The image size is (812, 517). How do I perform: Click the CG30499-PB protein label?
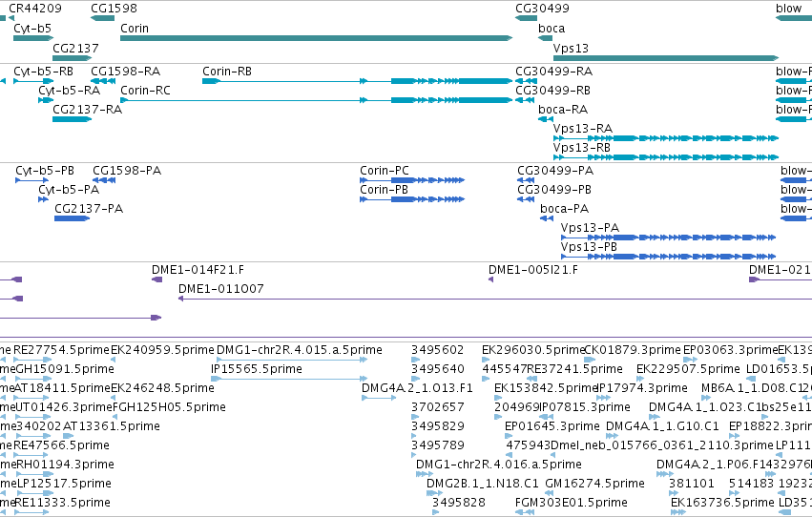[x=554, y=190]
